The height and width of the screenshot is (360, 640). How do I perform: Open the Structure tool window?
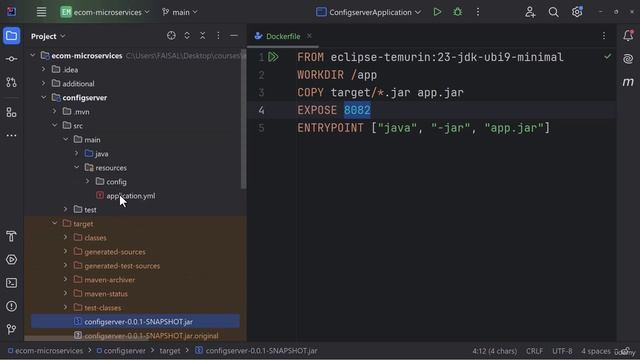coord(11,112)
